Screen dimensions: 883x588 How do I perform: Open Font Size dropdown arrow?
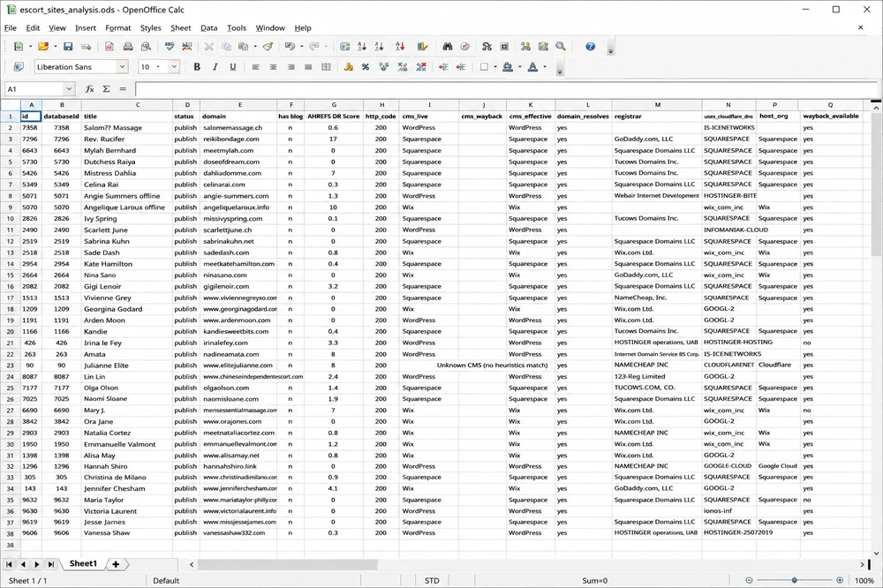click(174, 67)
